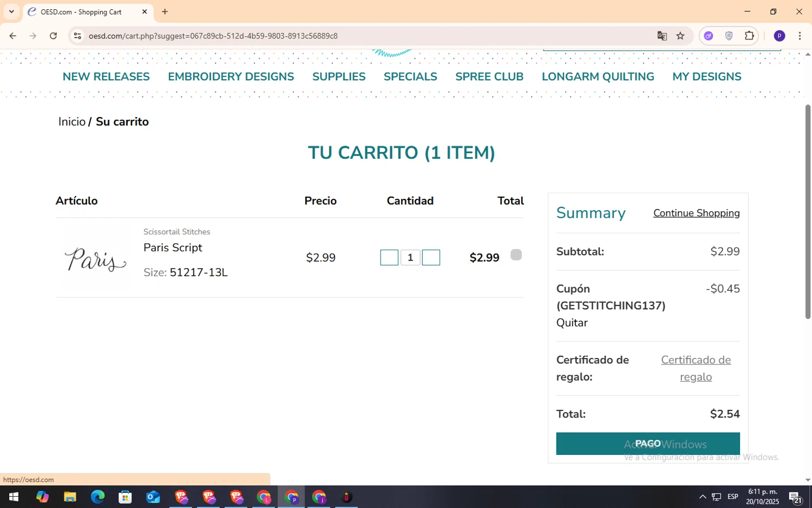Reload the OESD cart page
812x508 pixels.
(x=53, y=36)
